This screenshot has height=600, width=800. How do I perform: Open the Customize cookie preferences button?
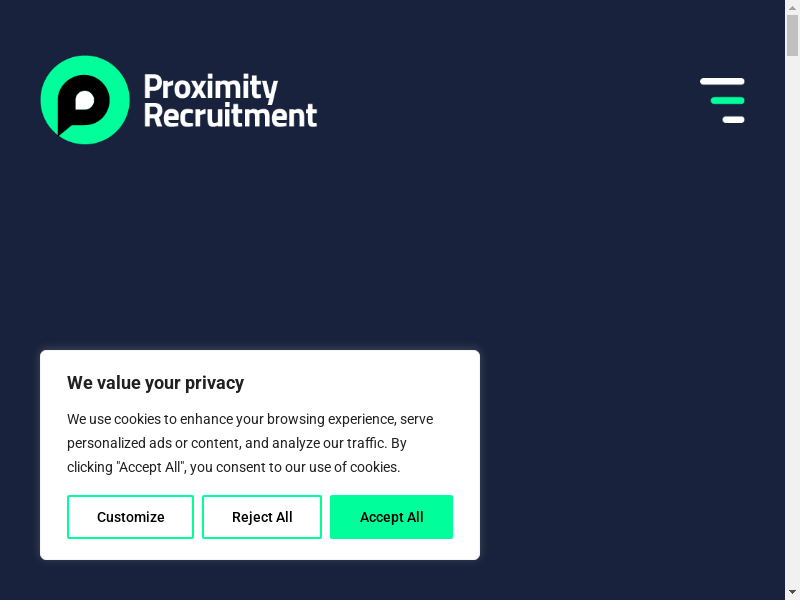(130, 517)
